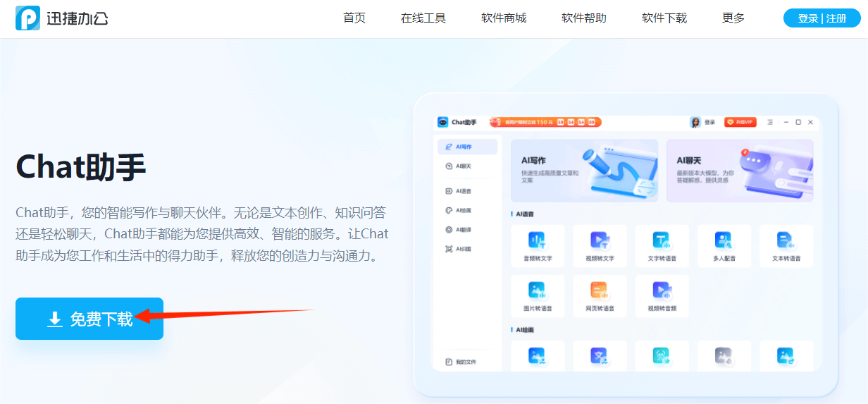The width and height of the screenshot is (868, 404).
Task: Click the 升级VIP button
Action: [x=740, y=122]
